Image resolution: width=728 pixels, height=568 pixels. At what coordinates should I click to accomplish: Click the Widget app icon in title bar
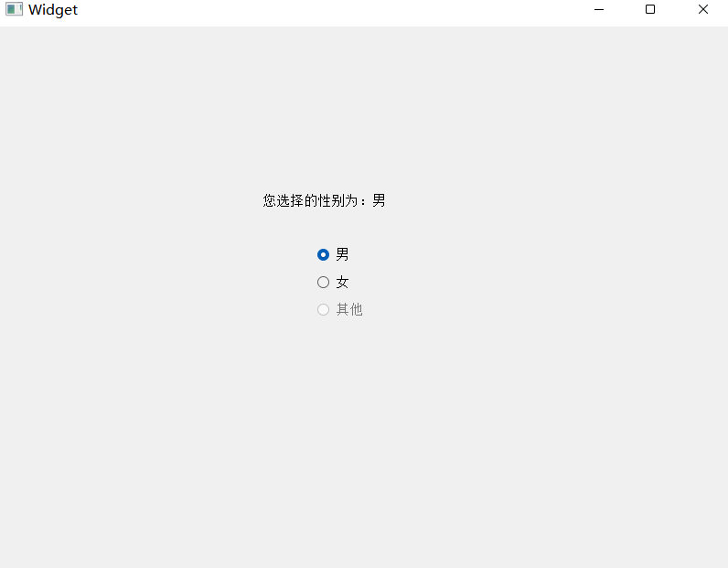14,9
